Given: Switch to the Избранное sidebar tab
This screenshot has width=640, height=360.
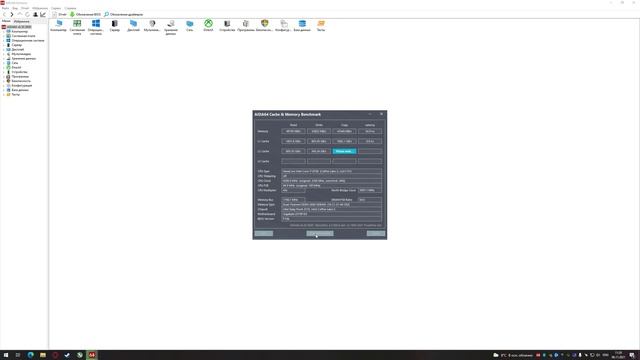Looking at the screenshot, I should click(22, 21).
